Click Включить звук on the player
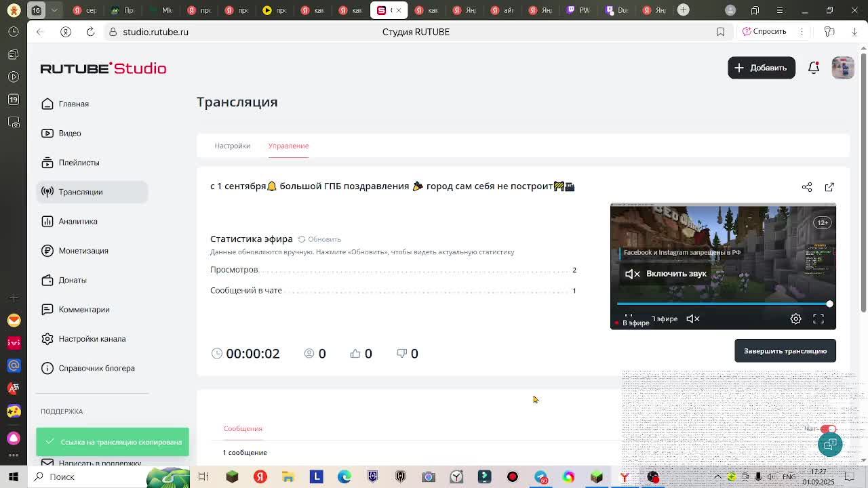 (666, 274)
